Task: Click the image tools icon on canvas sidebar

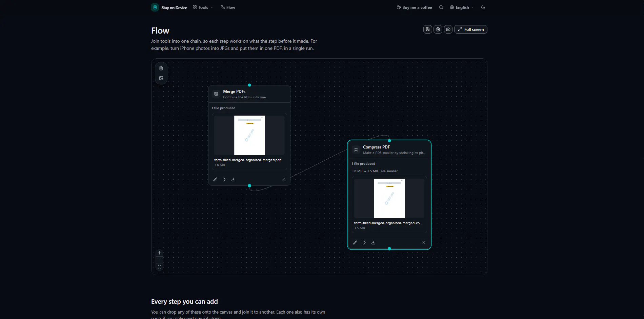Action: tap(161, 78)
